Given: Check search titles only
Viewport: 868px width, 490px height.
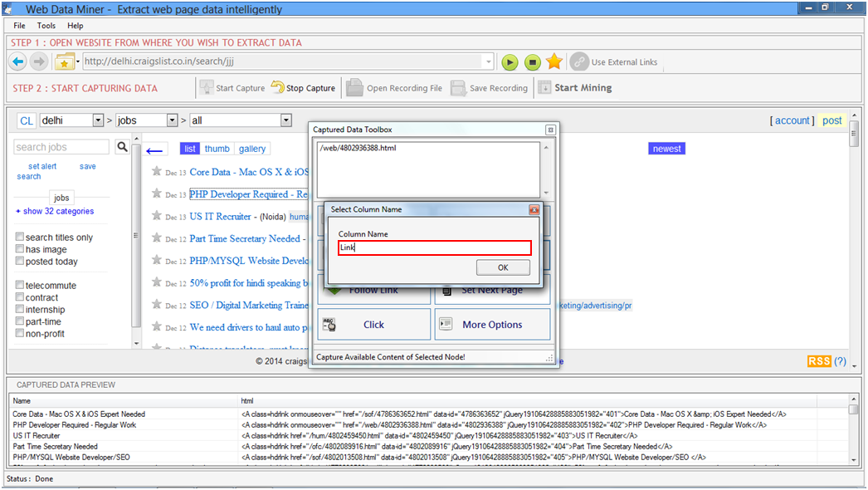Looking at the screenshot, I should [20, 237].
